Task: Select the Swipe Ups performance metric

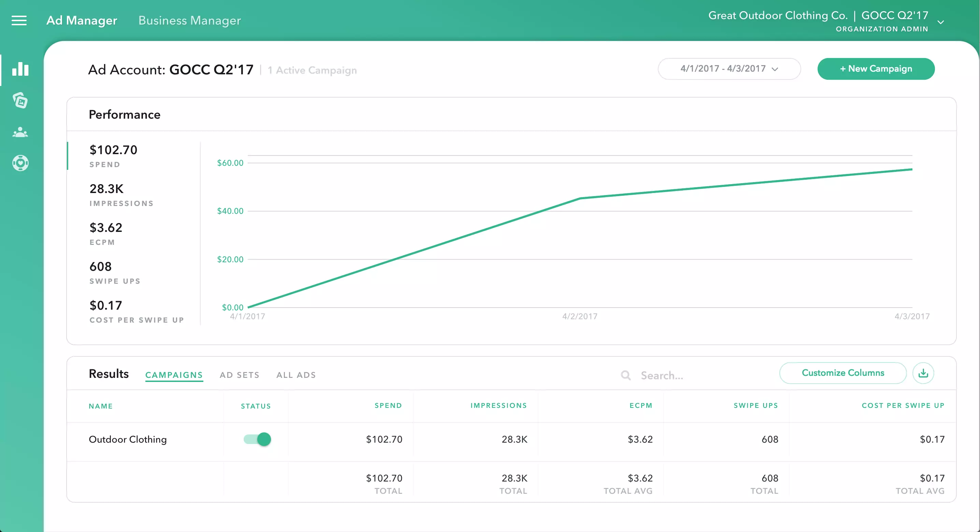Action: coord(114,272)
